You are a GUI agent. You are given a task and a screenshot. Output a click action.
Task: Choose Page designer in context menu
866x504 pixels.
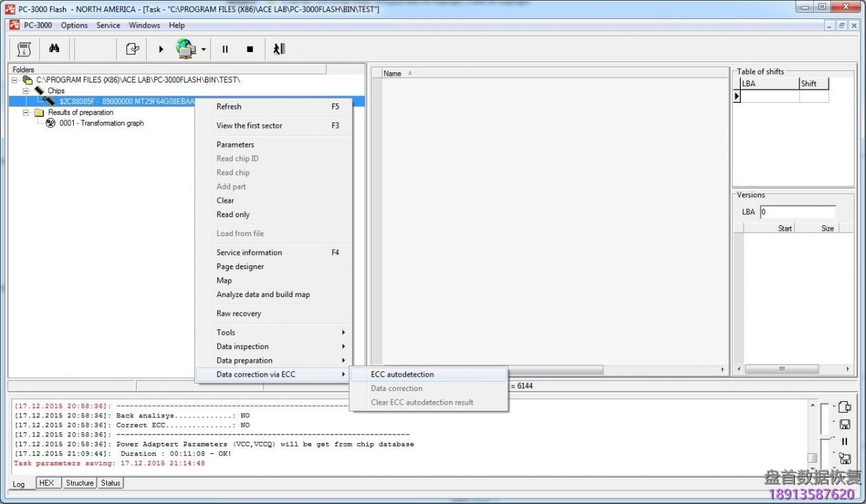pos(240,267)
